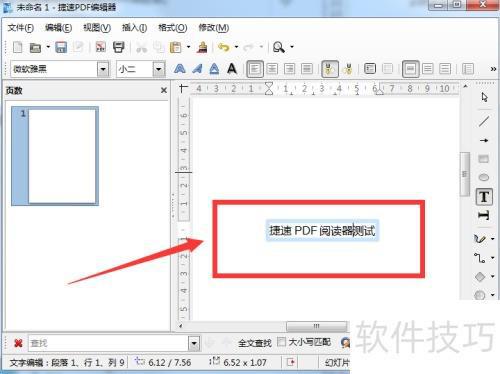Click the Open folder icon

coord(35,48)
